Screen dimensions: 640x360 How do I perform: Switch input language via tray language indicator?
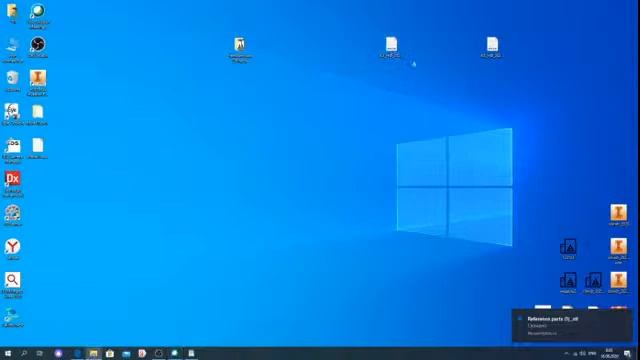593,353
